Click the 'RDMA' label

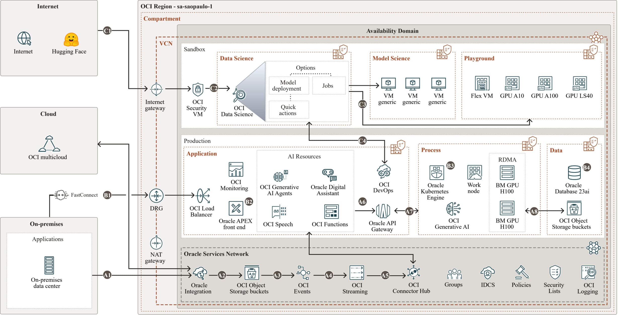[507, 160]
